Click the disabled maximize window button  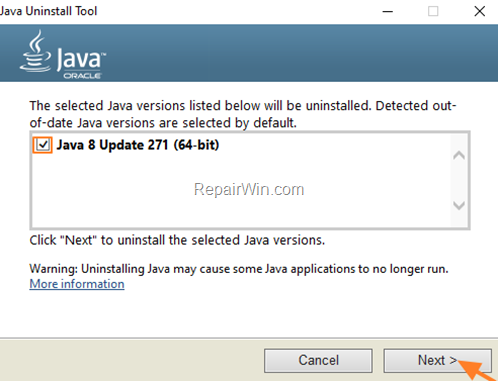[433, 12]
